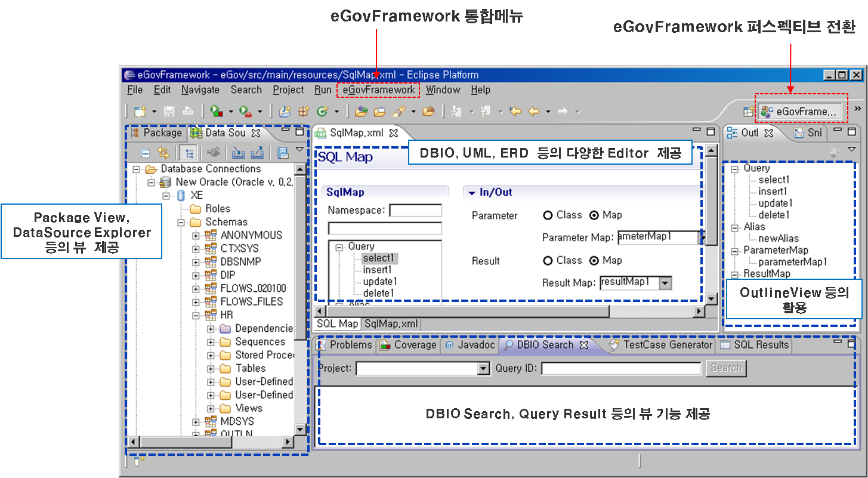This screenshot has width=868, height=478.
Task: Click the New Java Class toolbar icon
Action: pos(323,112)
